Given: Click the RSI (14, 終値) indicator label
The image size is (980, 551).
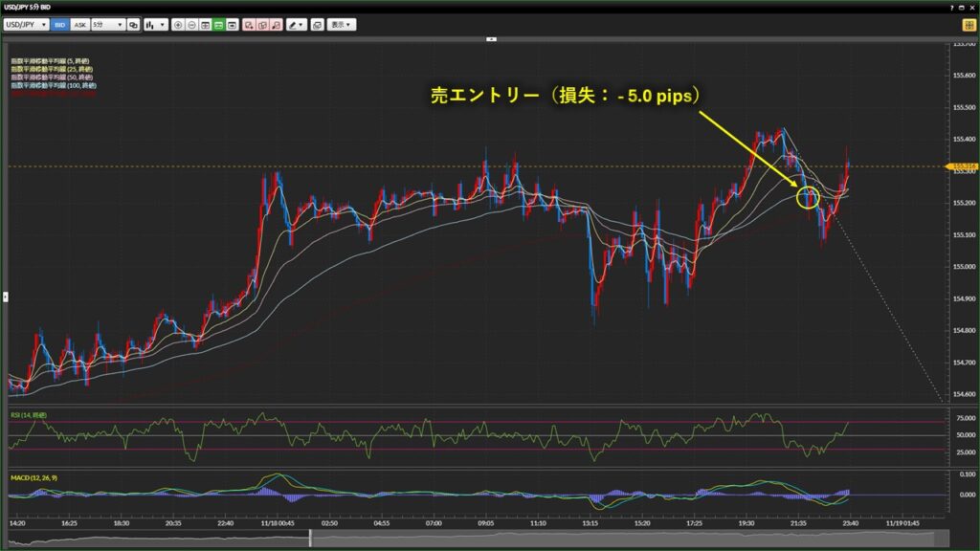Looking at the screenshot, I should click(x=28, y=415).
